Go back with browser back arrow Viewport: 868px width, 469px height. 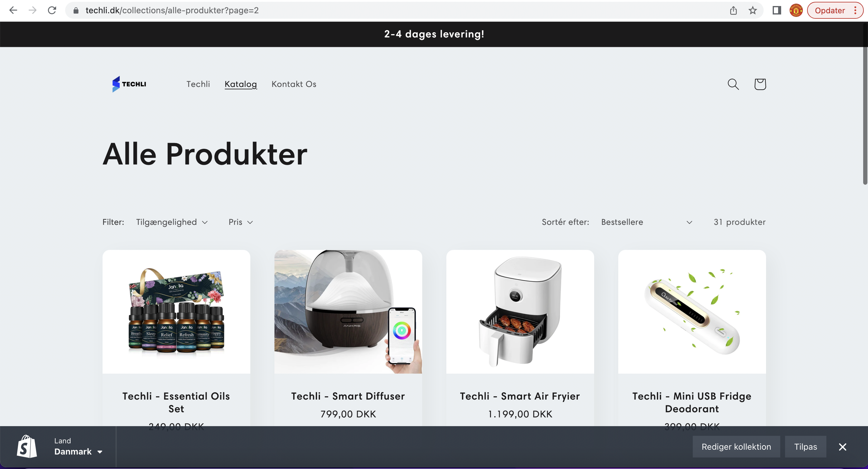pos(13,11)
